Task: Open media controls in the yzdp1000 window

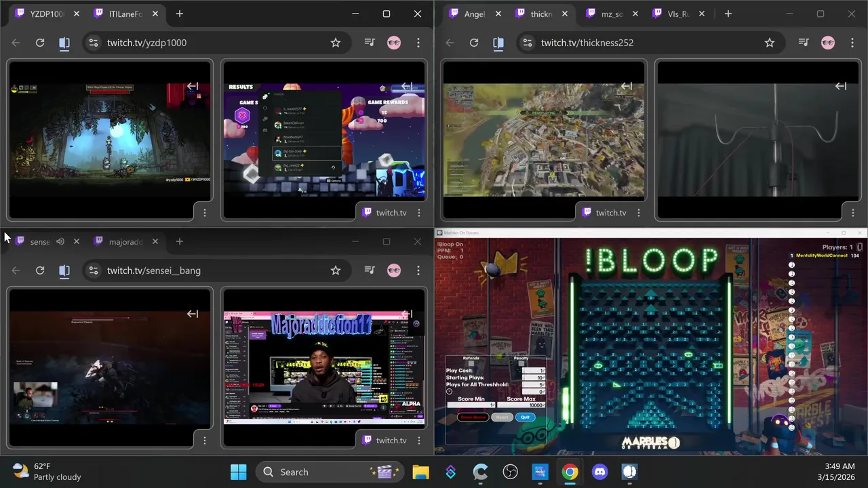Action: point(370,43)
